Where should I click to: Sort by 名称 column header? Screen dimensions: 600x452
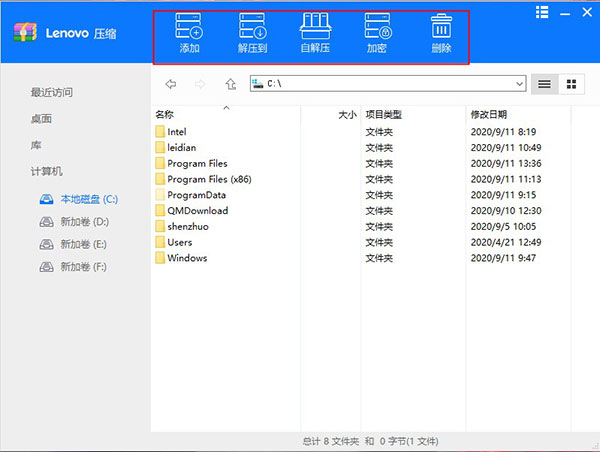tap(165, 114)
